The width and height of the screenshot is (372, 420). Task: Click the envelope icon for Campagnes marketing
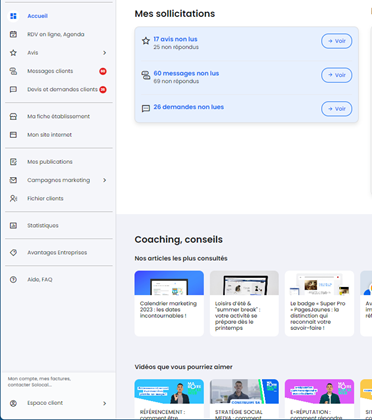tap(13, 180)
